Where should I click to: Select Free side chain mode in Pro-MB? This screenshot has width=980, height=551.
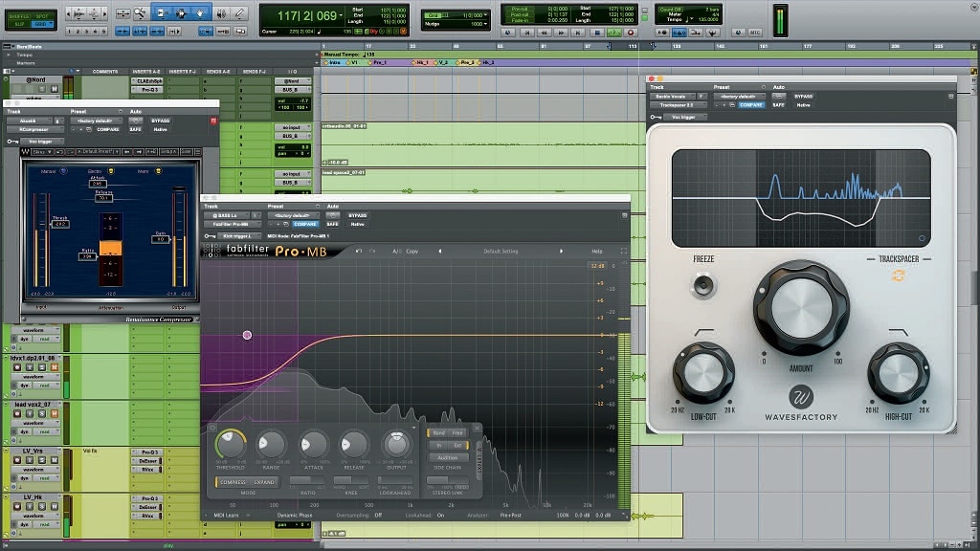tap(457, 432)
